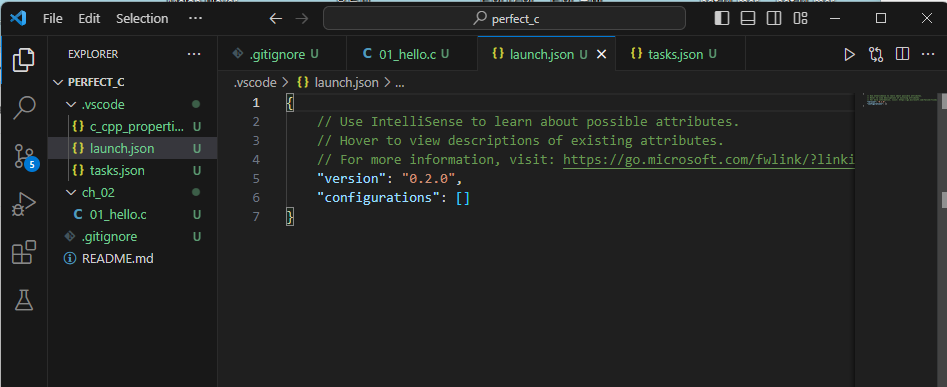
Task: Click the EXPLORER panel title
Action: [x=93, y=54]
